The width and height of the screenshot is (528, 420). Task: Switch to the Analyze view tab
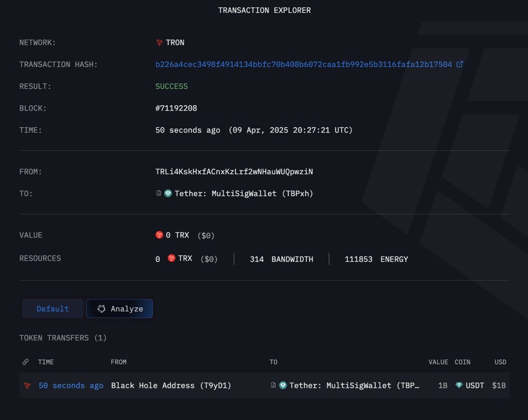(x=120, y=309)
